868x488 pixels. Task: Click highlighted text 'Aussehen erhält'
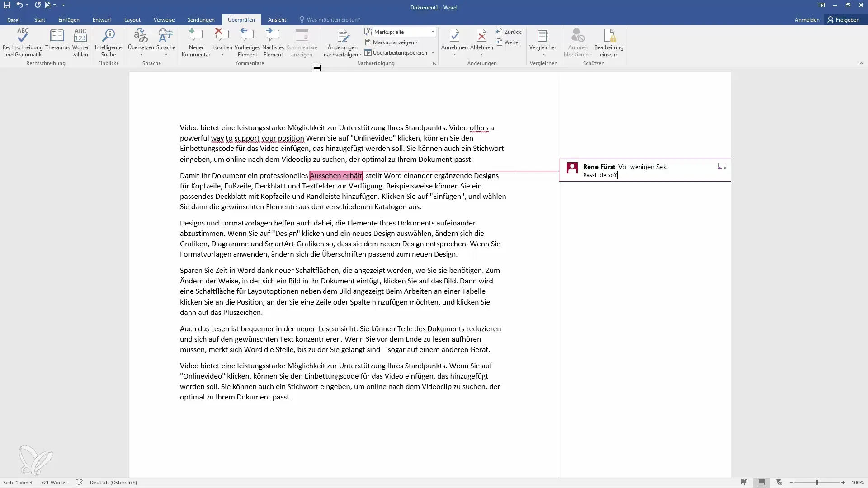336,176
